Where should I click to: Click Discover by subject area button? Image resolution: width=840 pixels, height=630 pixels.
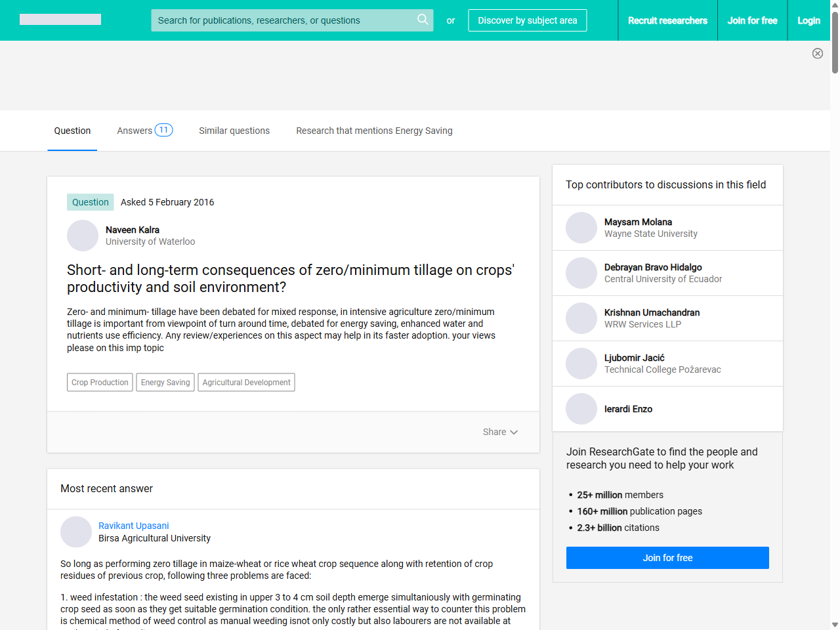coord(528,20)
